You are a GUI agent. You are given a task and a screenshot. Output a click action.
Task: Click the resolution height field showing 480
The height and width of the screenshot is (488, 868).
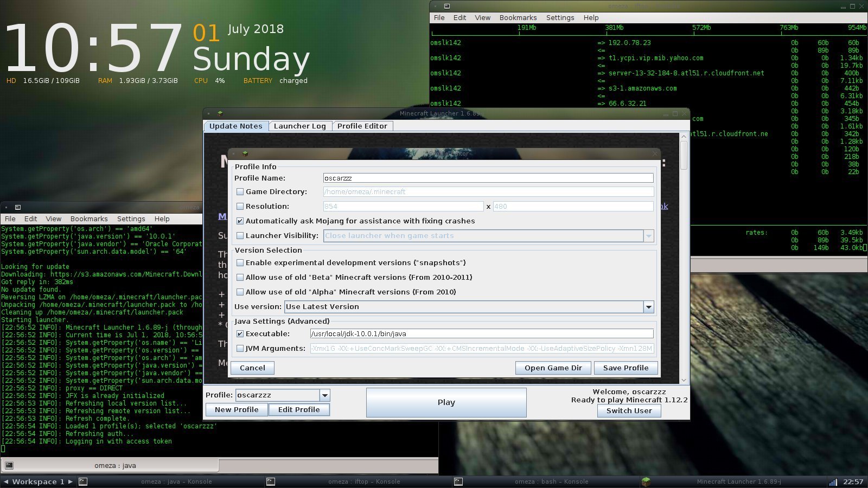pyautogui.click(x=573, y=206)
